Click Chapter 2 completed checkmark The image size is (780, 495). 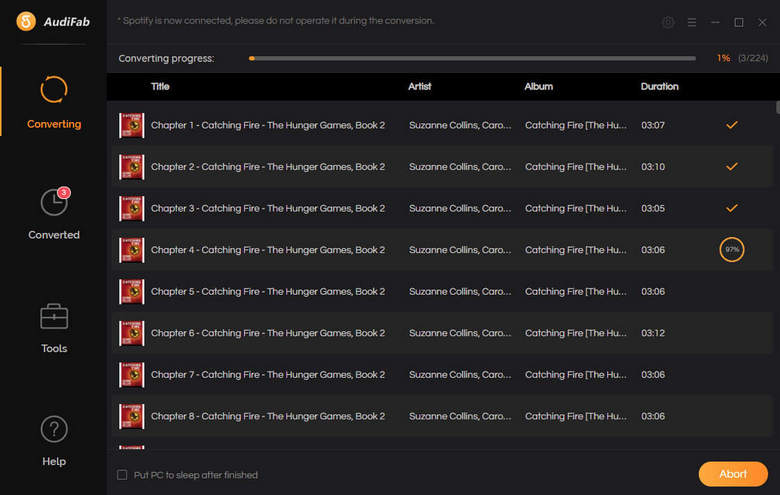point(731,167)
